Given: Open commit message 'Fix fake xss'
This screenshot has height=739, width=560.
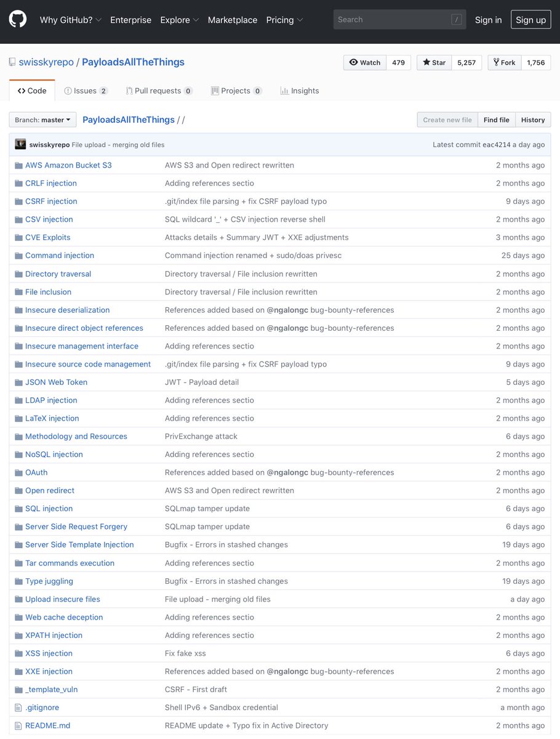Looking at the screenshot, I should [x=185, y=653].
